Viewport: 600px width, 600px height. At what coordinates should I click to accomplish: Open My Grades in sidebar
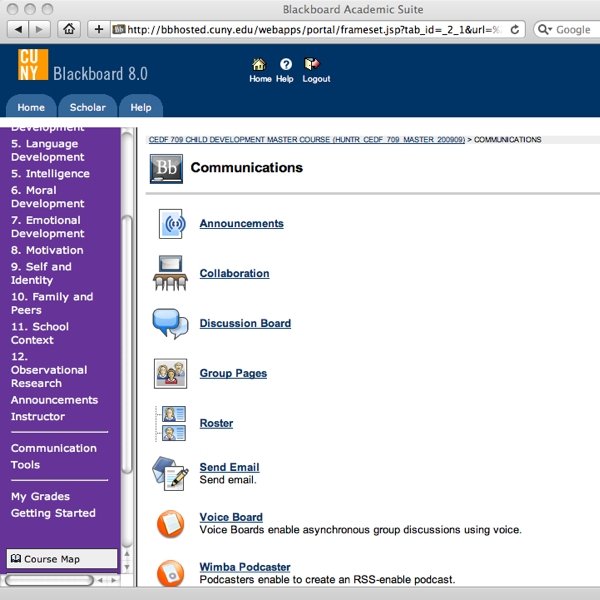[x=40, y=496]
